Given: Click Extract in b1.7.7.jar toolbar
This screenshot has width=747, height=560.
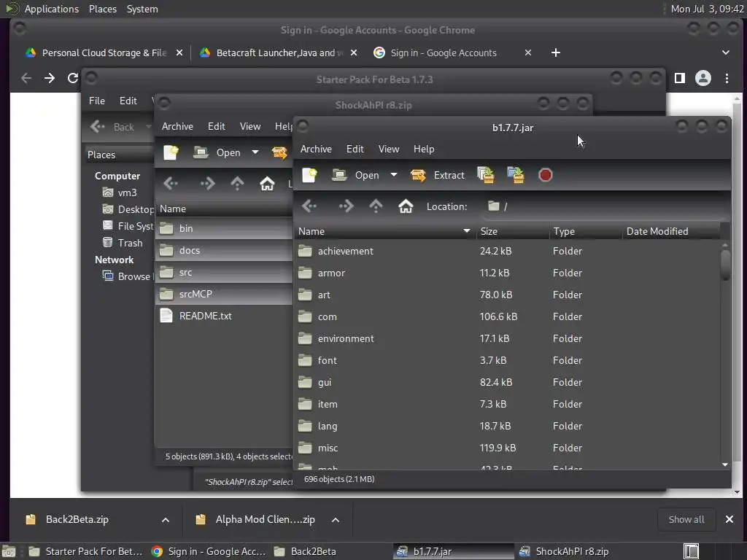Looking at the screenshot, I should [438, 175].
